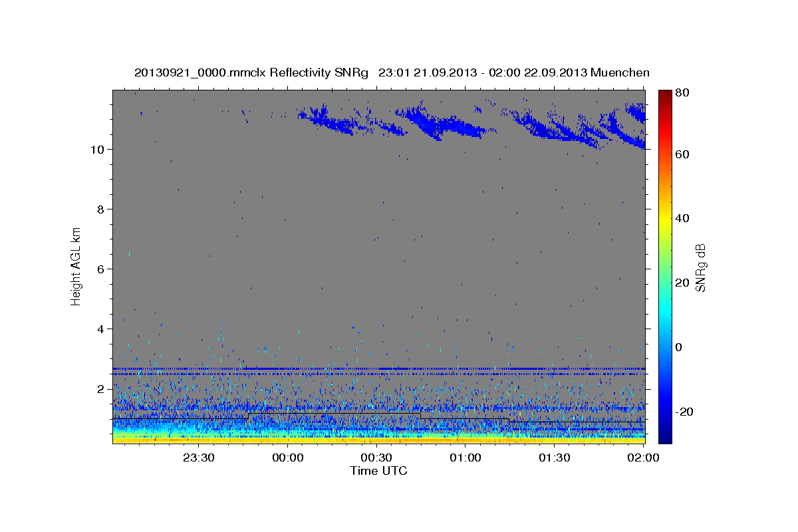Click the plot title beginning with 20130921_0000.mmclx
Viewport: 798px width, 532px height.
coord(392,72)
